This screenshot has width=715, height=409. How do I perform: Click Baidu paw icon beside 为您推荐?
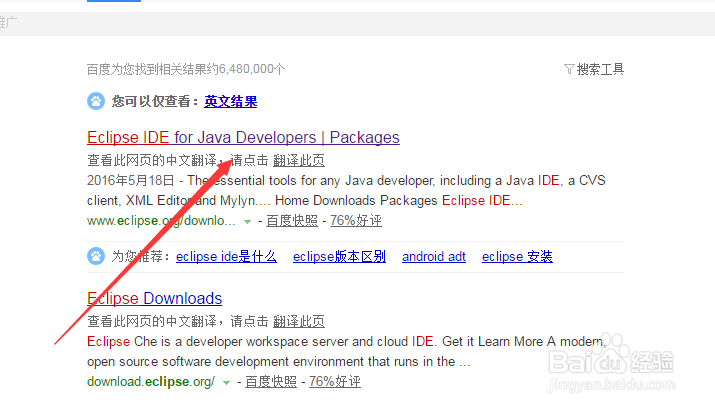point(96,256)
